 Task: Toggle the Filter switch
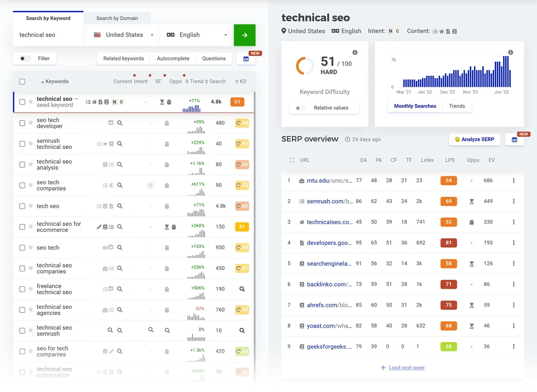tap(26, 59)
